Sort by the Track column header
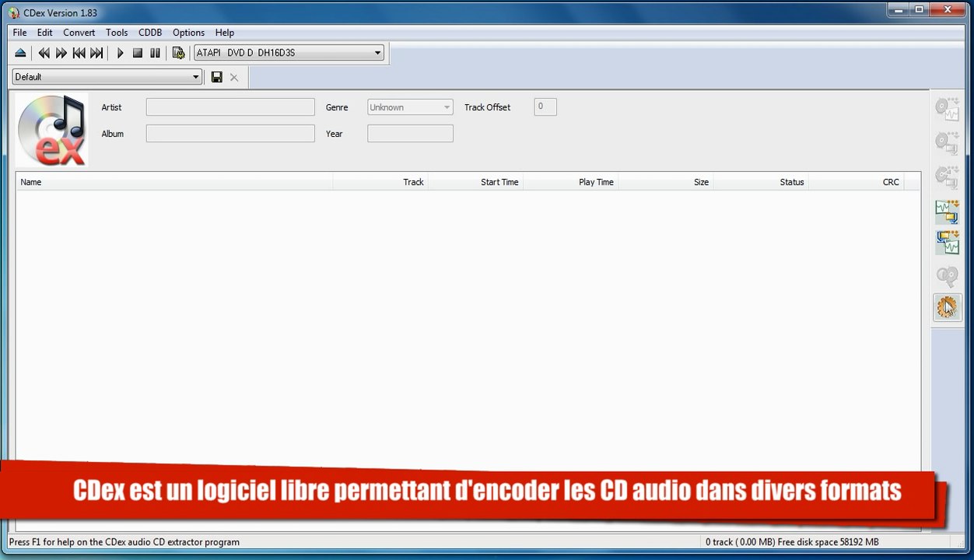The height and width of the screenshot is (560, 974). pyautogui.click(x=380, y=182)
